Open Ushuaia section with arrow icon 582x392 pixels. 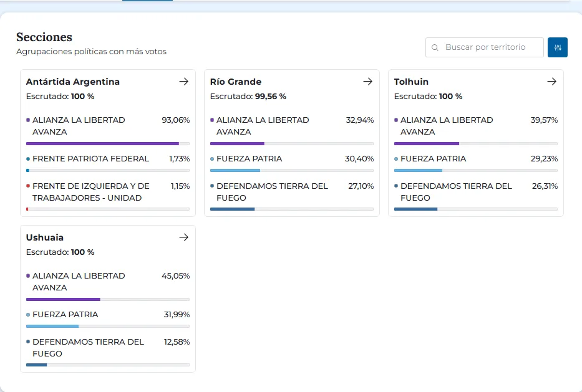183,237
